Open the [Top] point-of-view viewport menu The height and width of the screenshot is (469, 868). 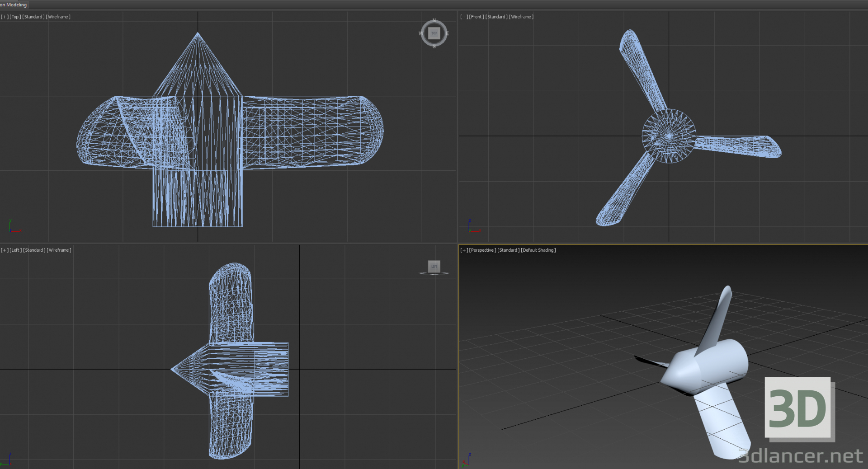coord(14,17)
